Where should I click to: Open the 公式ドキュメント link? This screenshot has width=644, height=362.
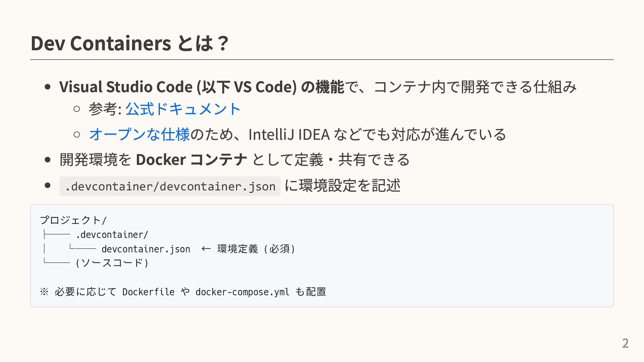pos(183,109)
